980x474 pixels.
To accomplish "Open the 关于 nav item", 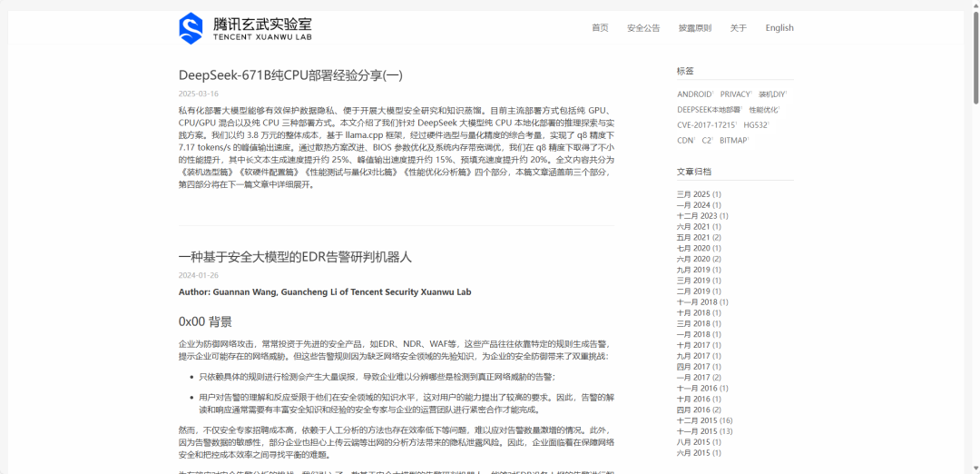I will (738, 28).
